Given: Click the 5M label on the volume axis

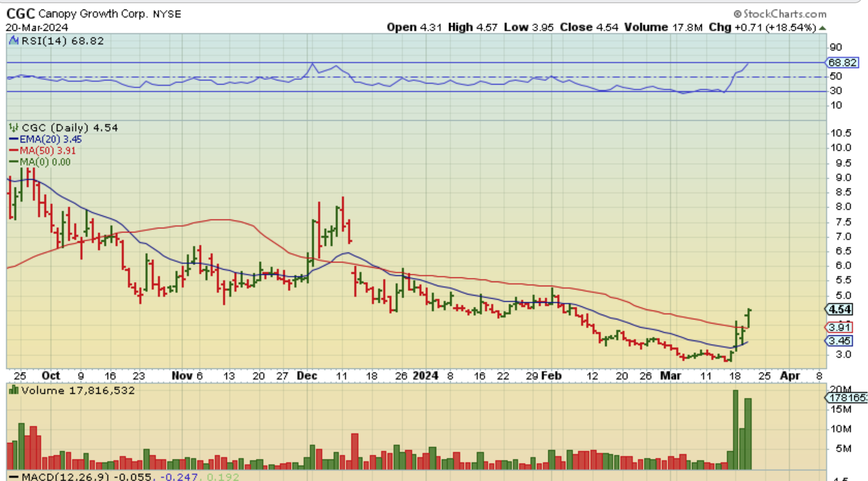Looking at the screenshot, I should [844, 449].
